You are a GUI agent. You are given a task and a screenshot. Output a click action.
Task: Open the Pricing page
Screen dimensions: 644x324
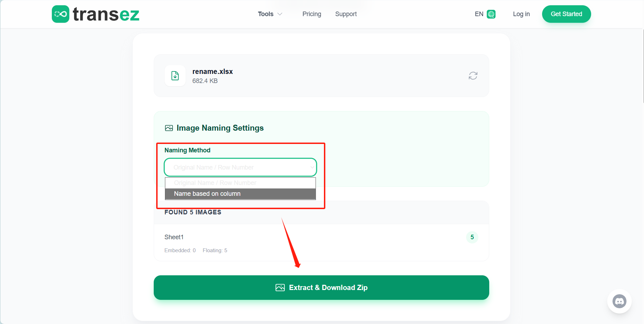coord(312,14)
